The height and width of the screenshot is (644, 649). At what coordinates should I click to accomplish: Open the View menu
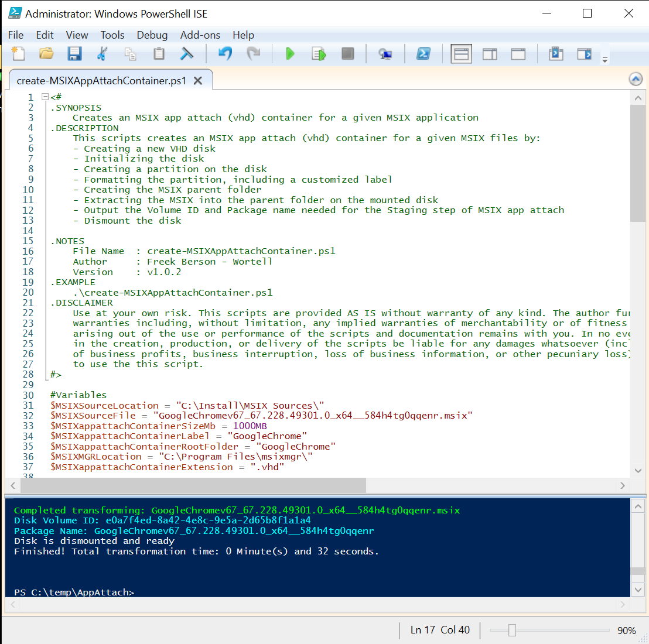[77, 35]
